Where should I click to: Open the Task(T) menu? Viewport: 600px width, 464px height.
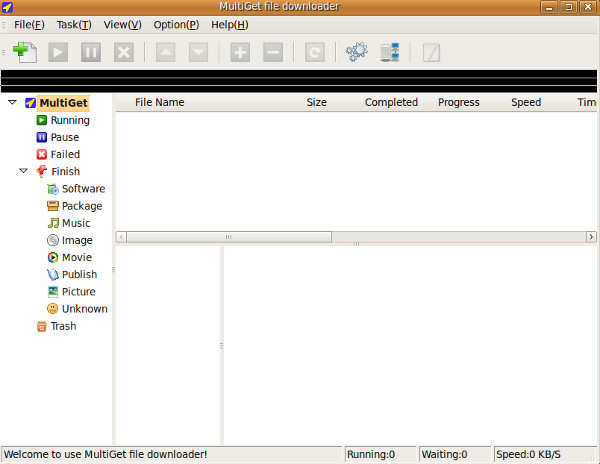coord(74,25)
